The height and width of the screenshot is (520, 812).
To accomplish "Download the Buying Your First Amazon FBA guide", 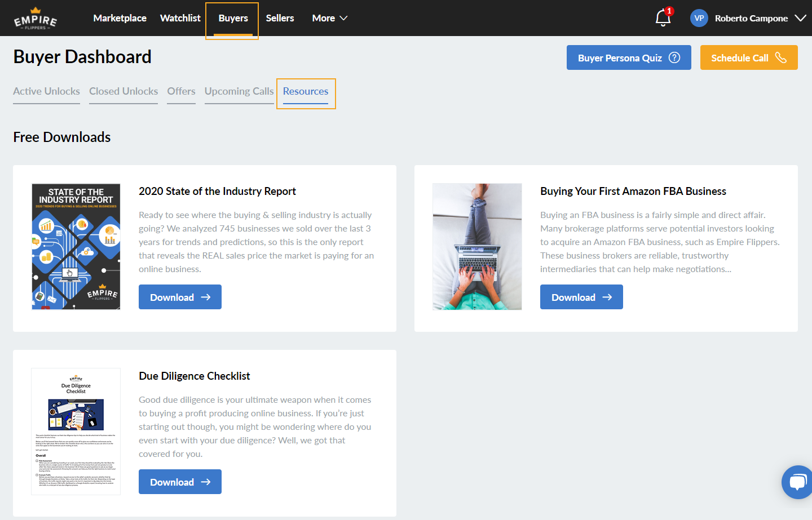I will click(581, 297).
